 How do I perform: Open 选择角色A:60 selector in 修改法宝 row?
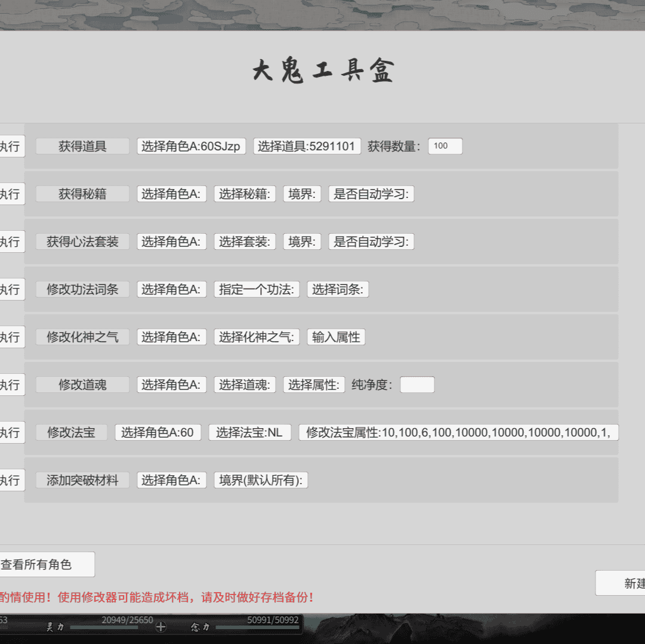coord(158,432)
